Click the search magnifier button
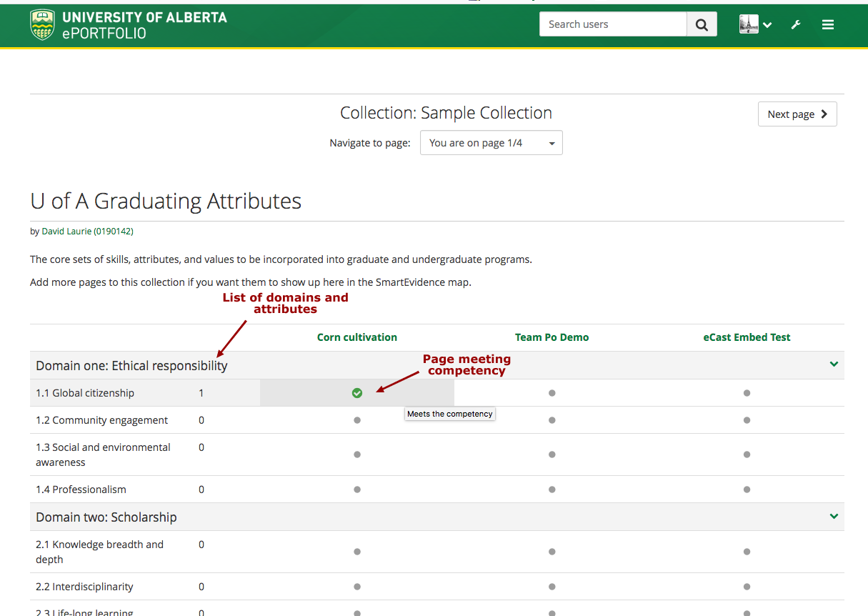The width and height of the screenshot is (868, 616). [x=702, y=25]
